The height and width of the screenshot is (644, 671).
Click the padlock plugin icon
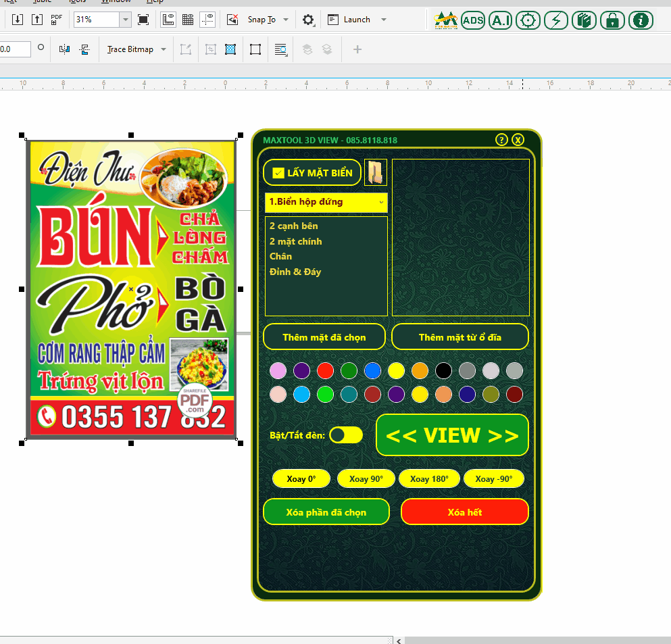click(x=612, y=20)
